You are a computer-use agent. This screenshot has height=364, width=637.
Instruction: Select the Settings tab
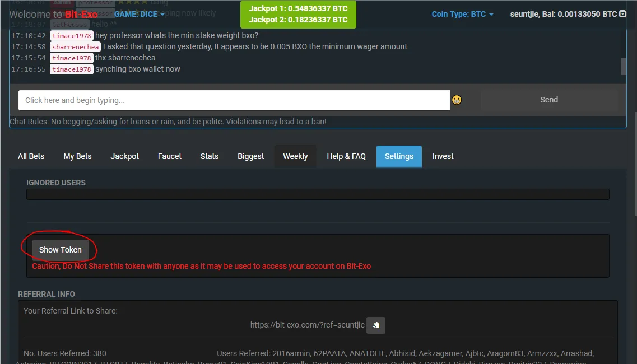399,156
